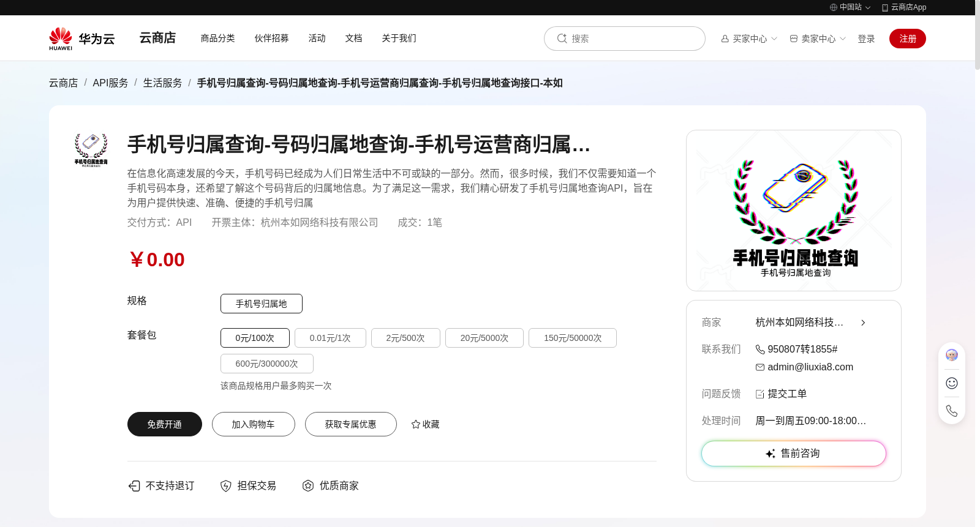Click the buyer center user icon

pyautogui.click(x=725, y=39)
